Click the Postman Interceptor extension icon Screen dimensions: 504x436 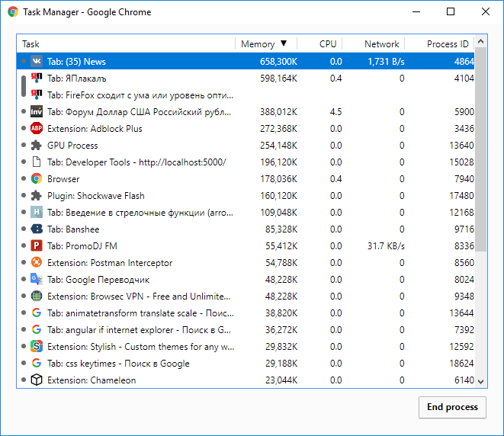(x=37, y=262)
